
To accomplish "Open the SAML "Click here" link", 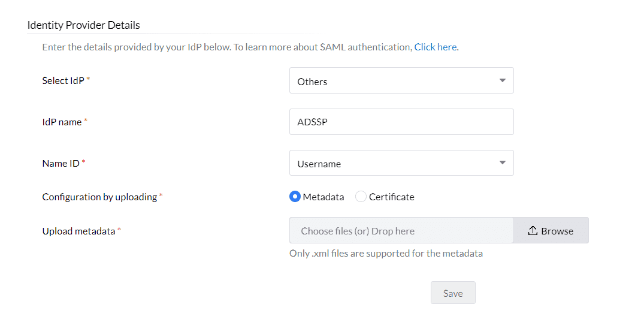I will pyautogui.click(x=436, y=47).
